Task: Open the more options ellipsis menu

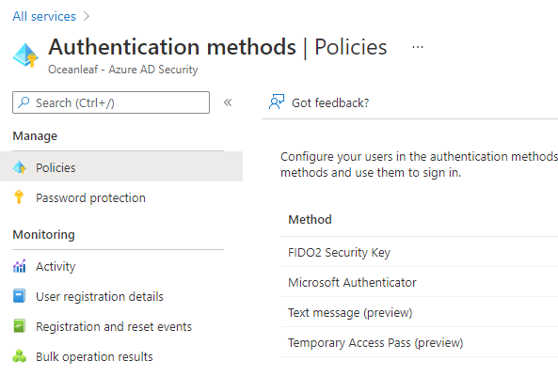Action: (418, 47)
